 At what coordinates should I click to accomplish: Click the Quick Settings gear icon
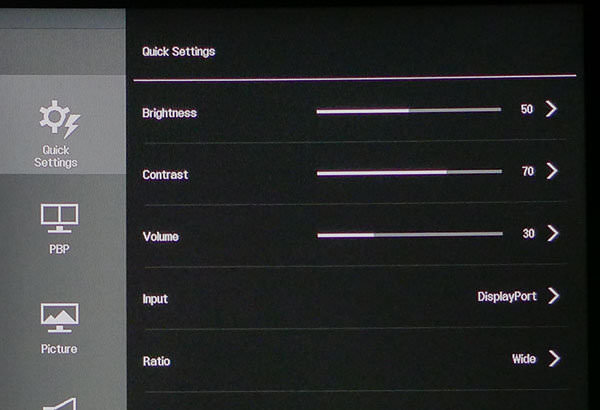click(59, 118)
